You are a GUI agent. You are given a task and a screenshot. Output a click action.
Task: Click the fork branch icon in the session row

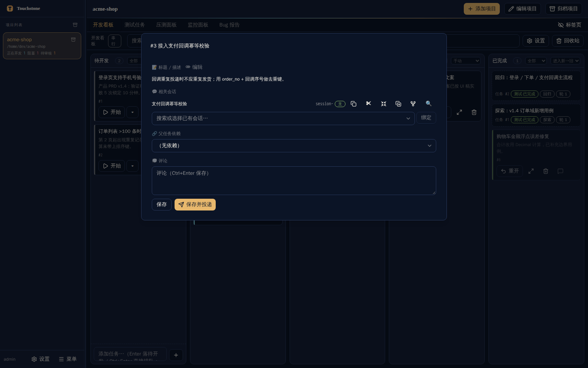click(413, 104)
